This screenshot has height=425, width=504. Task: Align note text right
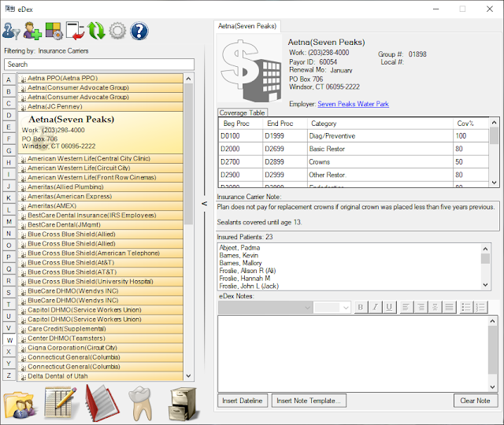coord(421,308)
